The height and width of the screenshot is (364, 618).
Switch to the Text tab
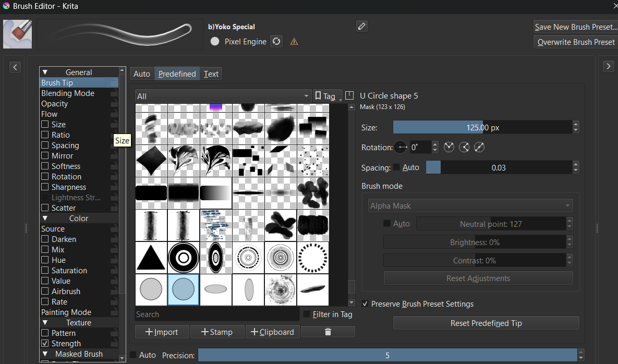[211, 74]
